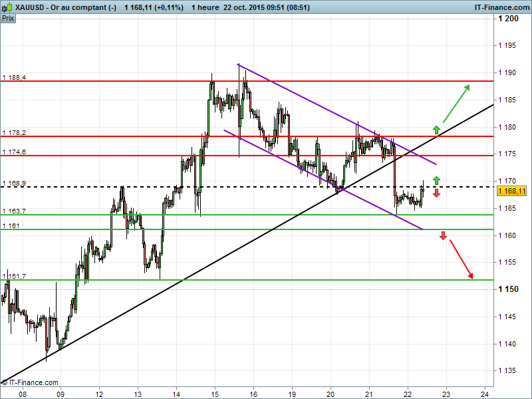Click the 1 170 price axis value

pos(507,181)
